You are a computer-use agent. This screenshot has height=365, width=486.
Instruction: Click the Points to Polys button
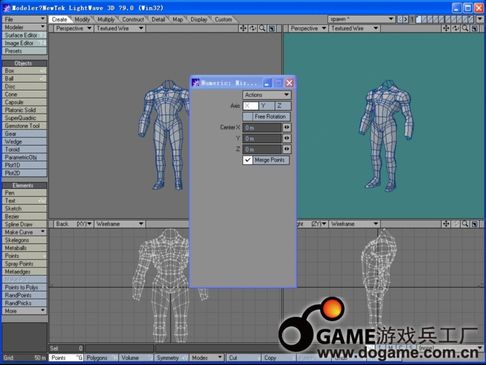[24, 287]
